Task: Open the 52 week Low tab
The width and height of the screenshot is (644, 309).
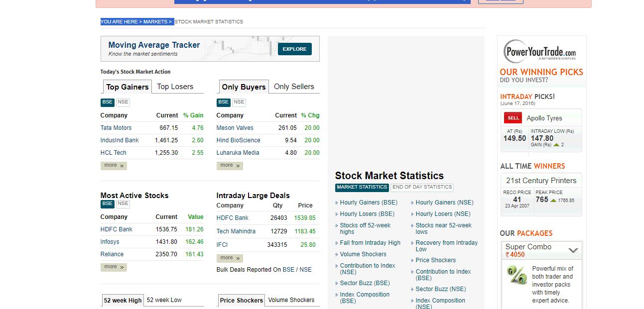Action: click(164, 300)
